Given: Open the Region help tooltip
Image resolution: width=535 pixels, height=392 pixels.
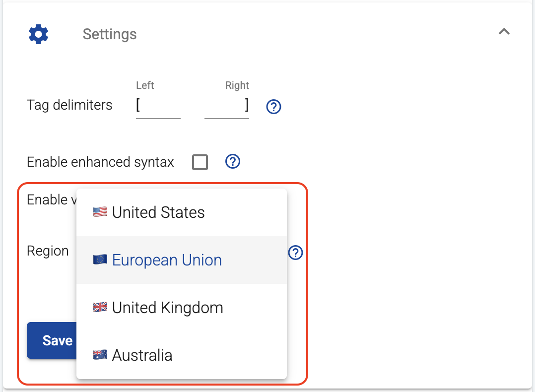Looking at the screenshot, I should 295,253.
